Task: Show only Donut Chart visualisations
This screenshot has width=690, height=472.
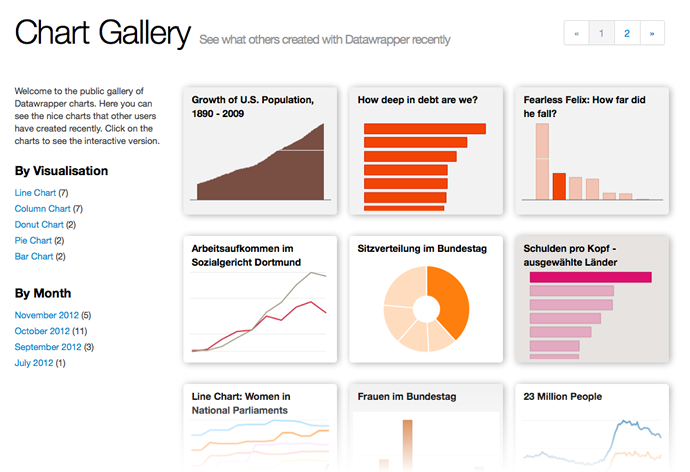Action: click(39, 224)
